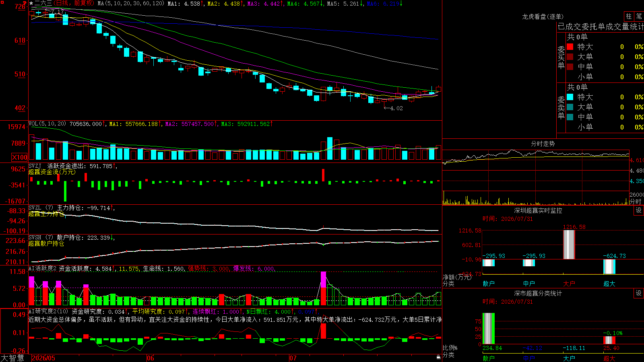
Task: Click the 大智慧 logo in the bottom-left corner
Action: (12, 358)
